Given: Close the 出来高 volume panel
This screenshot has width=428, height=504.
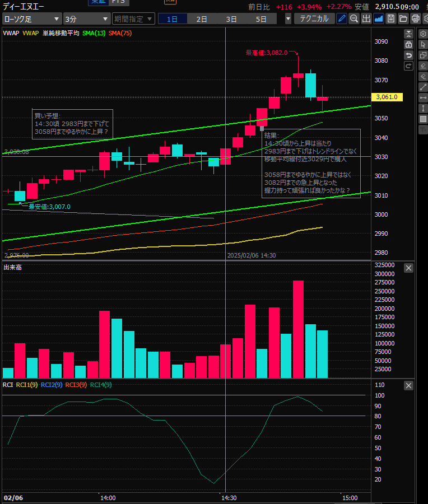Looking at the screenshot, I should [x=408, y=268].
